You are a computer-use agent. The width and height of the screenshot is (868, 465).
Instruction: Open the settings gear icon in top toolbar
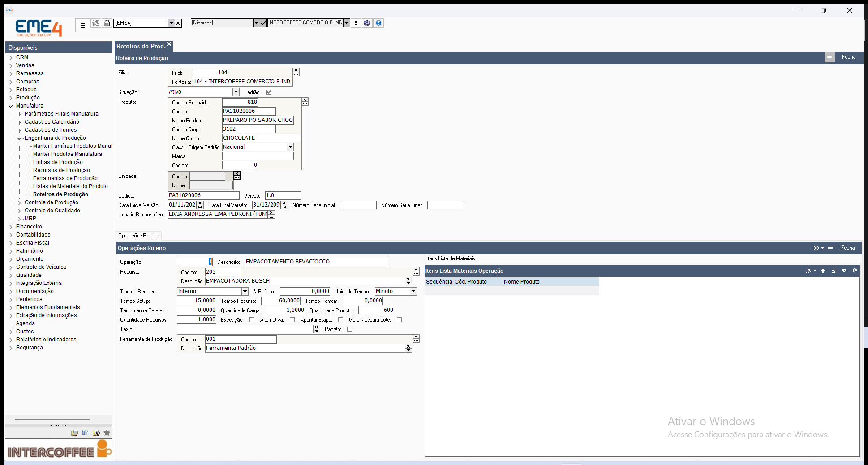pos(367,23)
